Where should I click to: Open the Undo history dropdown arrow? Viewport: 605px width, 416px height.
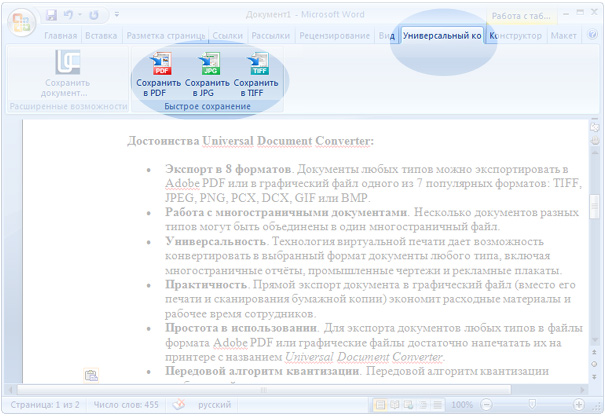pos(80,15)
